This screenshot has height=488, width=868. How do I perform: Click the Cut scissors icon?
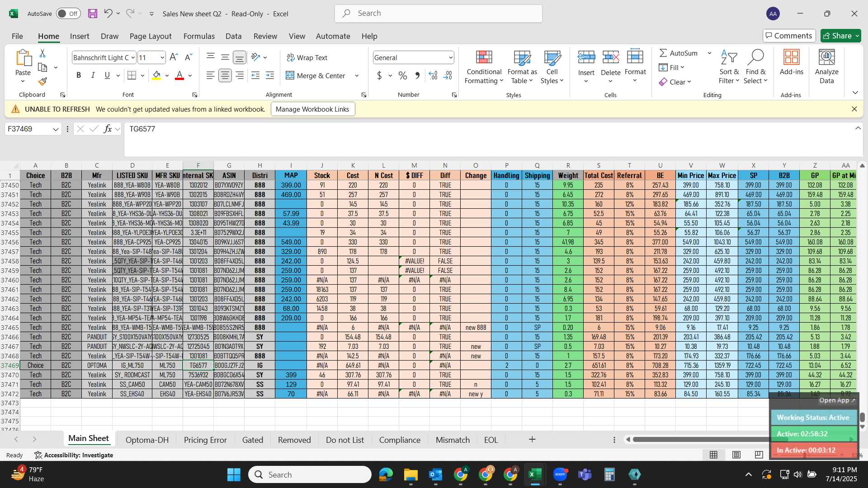(x=42, y=53)
